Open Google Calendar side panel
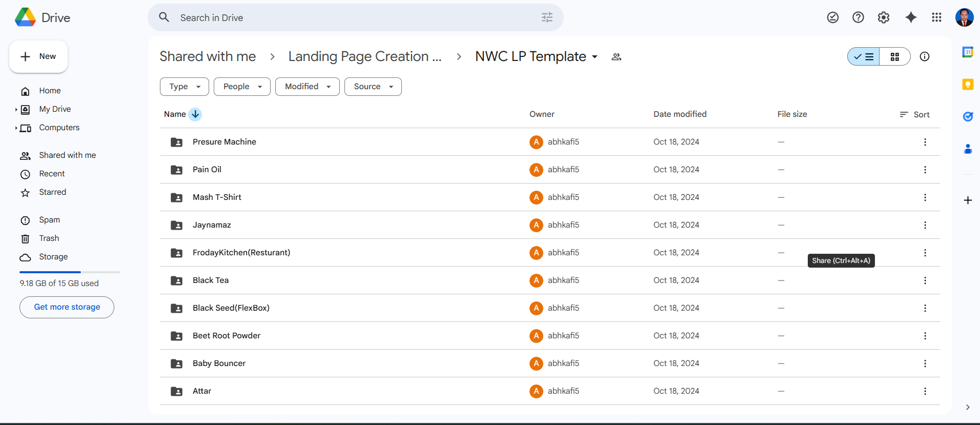This screenshot has height=425, width=980. 967,52
